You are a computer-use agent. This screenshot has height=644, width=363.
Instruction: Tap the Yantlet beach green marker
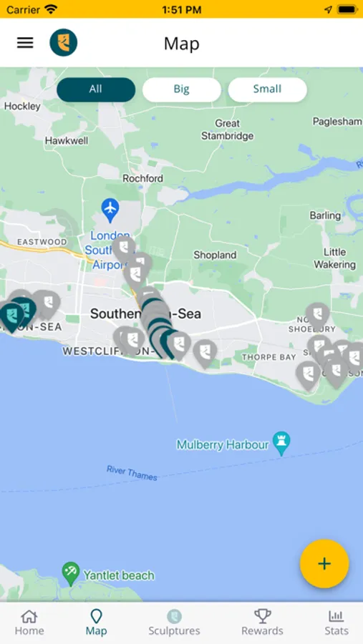pyautogui.click(x=71, y=574)
